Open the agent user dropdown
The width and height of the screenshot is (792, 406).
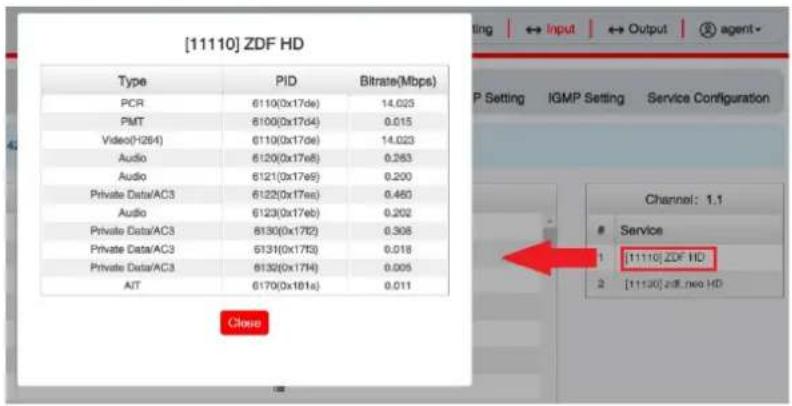coord(730,30)
